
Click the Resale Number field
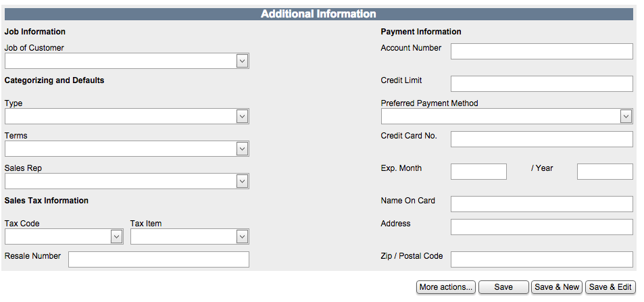(x=158, y=259)
